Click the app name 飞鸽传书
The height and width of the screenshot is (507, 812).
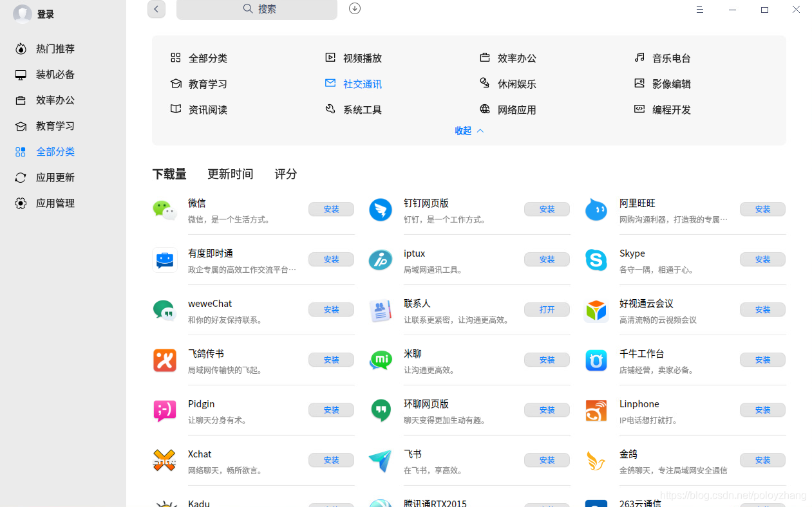[x=206, y=354]
